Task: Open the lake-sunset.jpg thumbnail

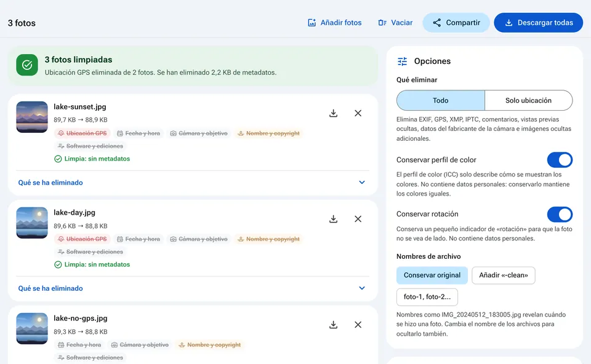Action: [32, 117]
